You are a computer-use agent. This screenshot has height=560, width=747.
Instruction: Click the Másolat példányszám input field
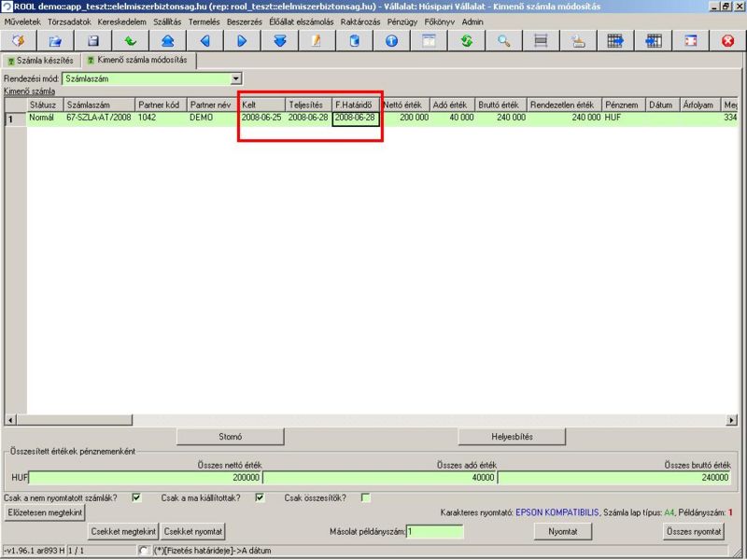pyautogui.click(x=434, y=532)
